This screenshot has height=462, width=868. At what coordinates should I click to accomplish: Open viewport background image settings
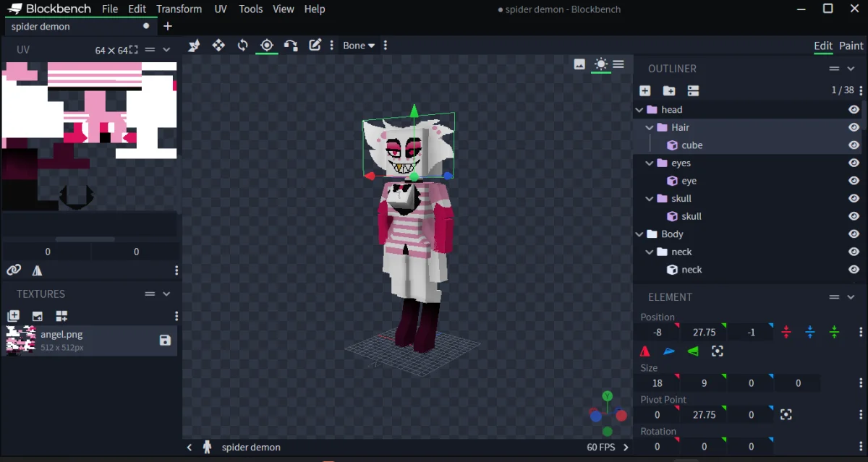579,64
